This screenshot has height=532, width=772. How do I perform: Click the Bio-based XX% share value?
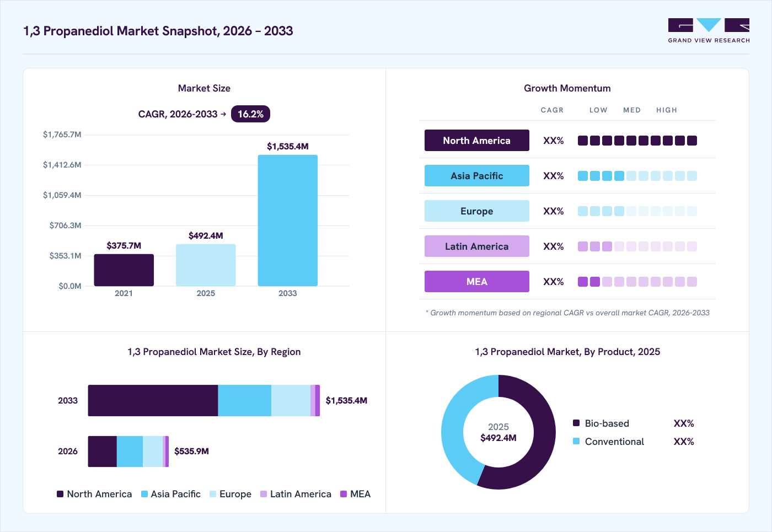(684, 423)
